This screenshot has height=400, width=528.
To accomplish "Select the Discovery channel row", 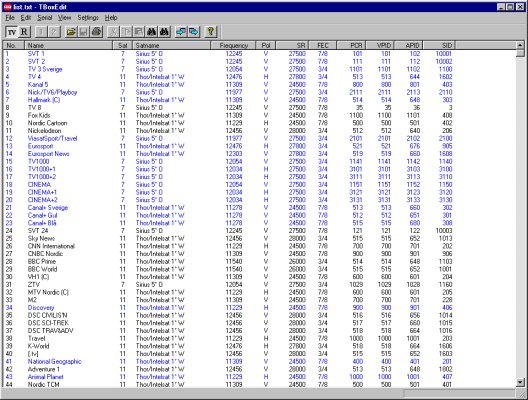I will [229, 308].
